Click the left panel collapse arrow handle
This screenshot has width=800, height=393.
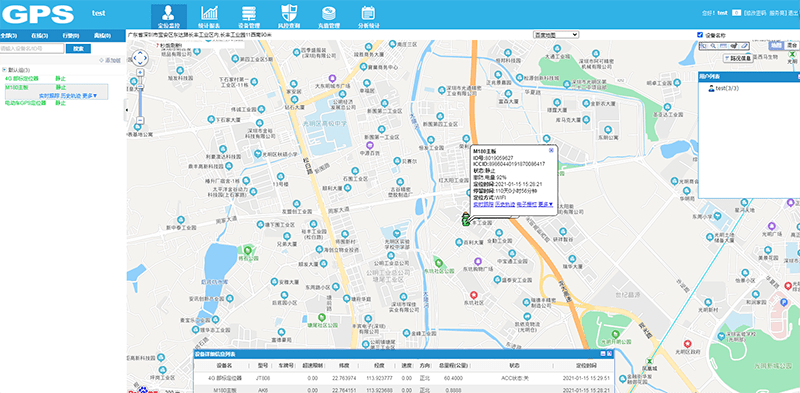click(x=126, y=110)
